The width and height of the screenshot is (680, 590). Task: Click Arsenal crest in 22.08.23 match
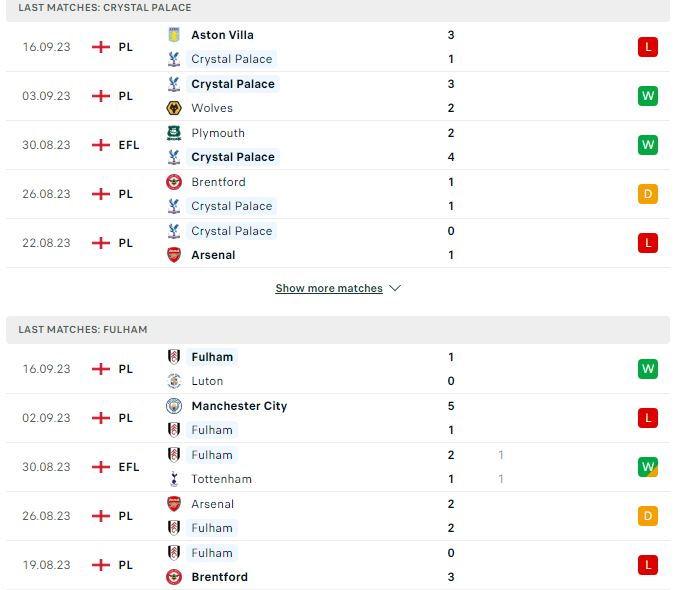point(174,255)
